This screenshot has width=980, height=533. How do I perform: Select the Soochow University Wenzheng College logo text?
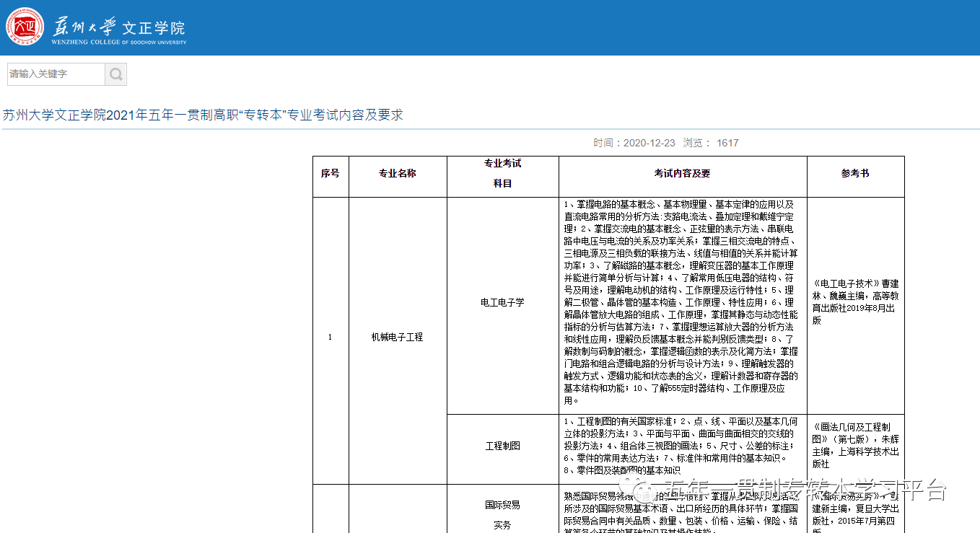click(117, 27)
